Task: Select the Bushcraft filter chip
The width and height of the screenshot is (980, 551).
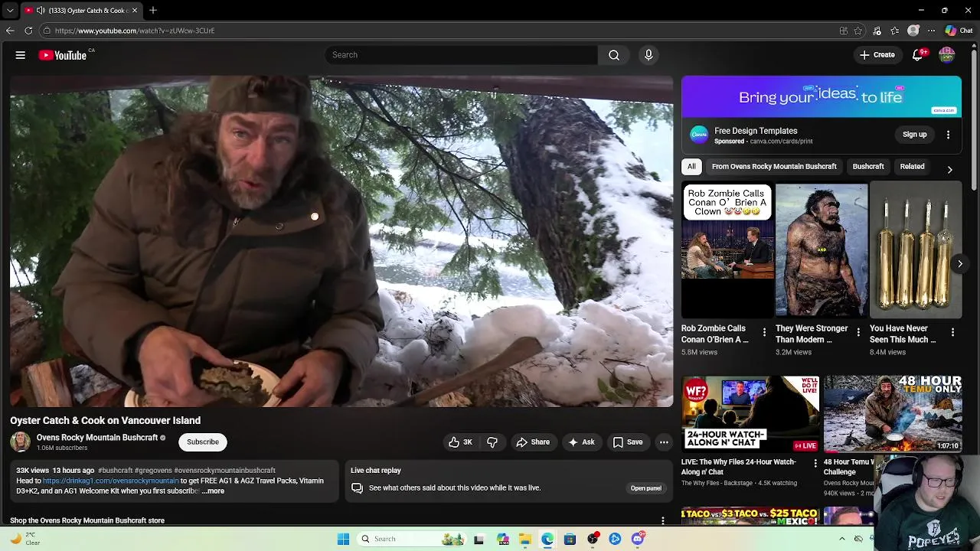Action: (868, 167)
